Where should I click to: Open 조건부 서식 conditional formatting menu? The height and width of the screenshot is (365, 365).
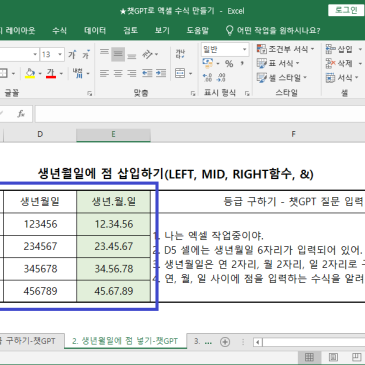click(286, 49)
